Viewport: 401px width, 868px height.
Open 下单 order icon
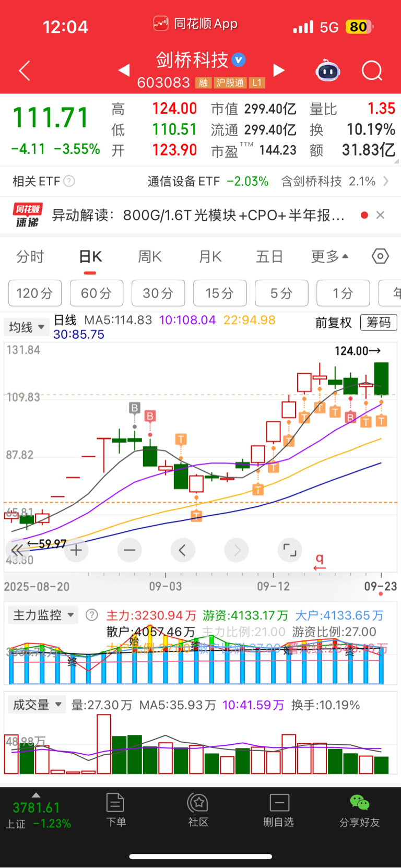(115, 810)
